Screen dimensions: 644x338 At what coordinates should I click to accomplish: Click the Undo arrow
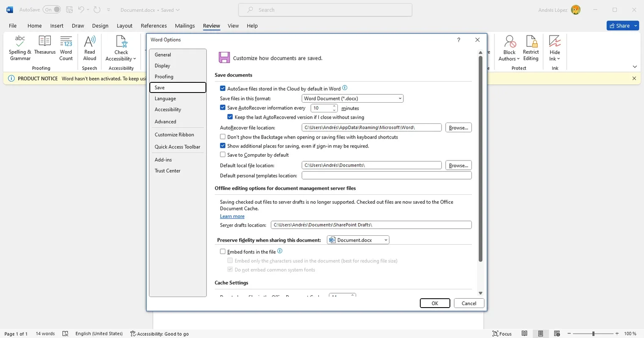81,10
